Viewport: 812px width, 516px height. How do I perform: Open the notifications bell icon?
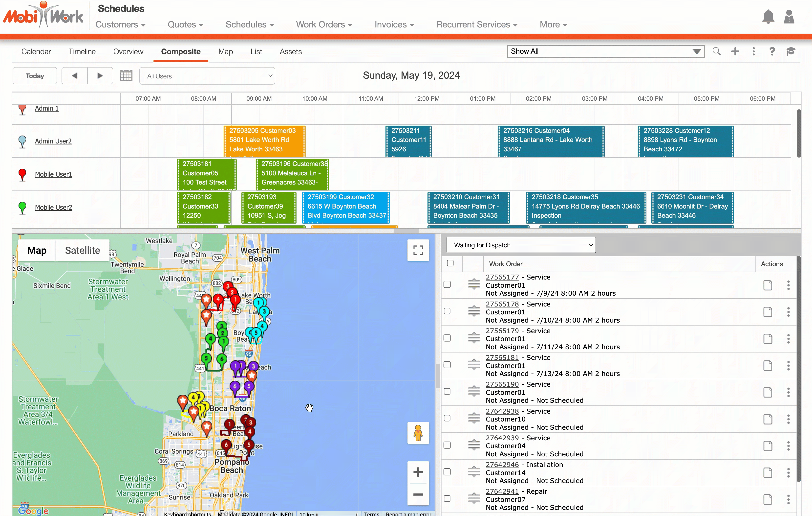tap(768, 17)
